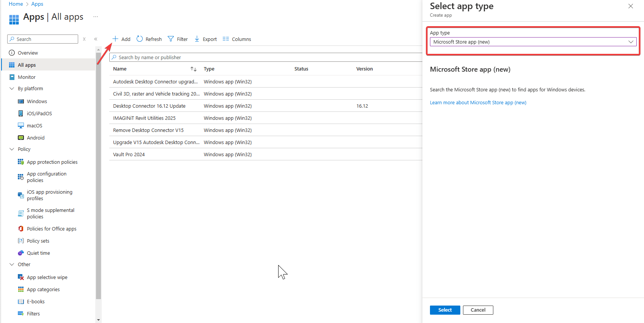
Task: Open Learn more about Microsoft Store app link
Action: [x=478, y=102]
